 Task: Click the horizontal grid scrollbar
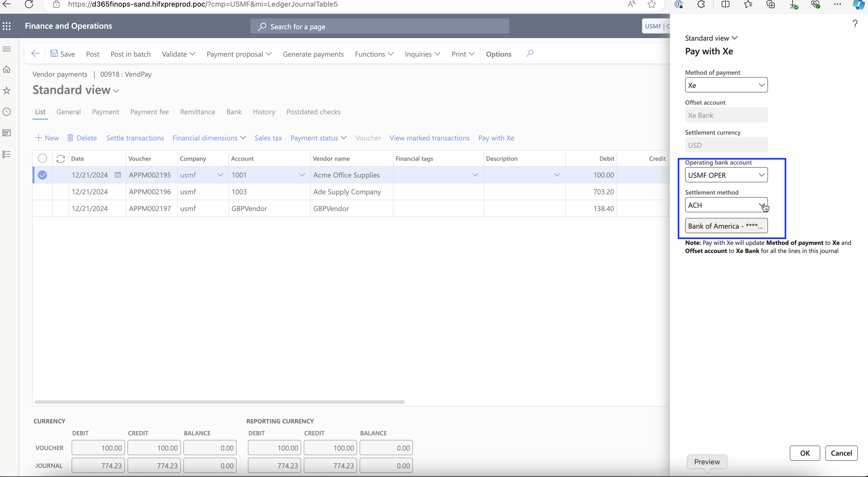tap(219, 402)
